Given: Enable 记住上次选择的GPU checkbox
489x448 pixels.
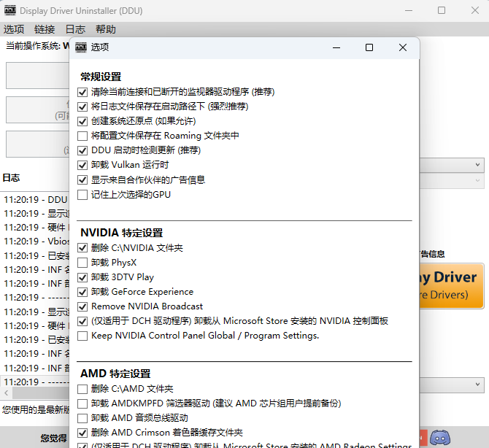Looking at the screenshot, I should [82, 195].
